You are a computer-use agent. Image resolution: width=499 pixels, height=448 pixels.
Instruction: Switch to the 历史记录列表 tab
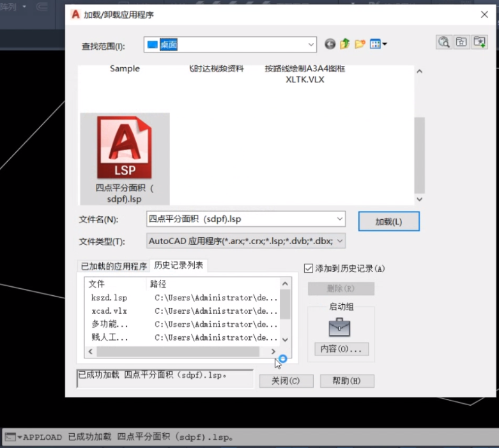pos(178,265)
